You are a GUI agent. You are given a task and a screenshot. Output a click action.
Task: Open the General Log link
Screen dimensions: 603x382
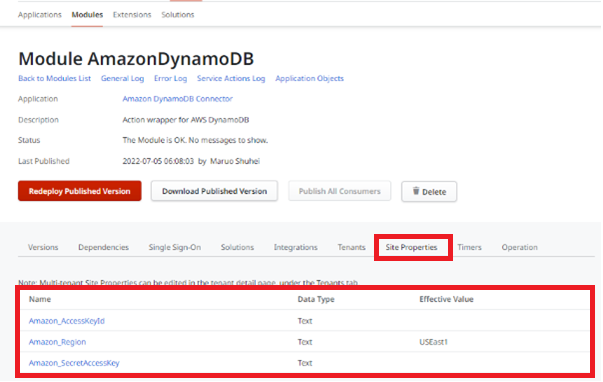pos(122,78)
